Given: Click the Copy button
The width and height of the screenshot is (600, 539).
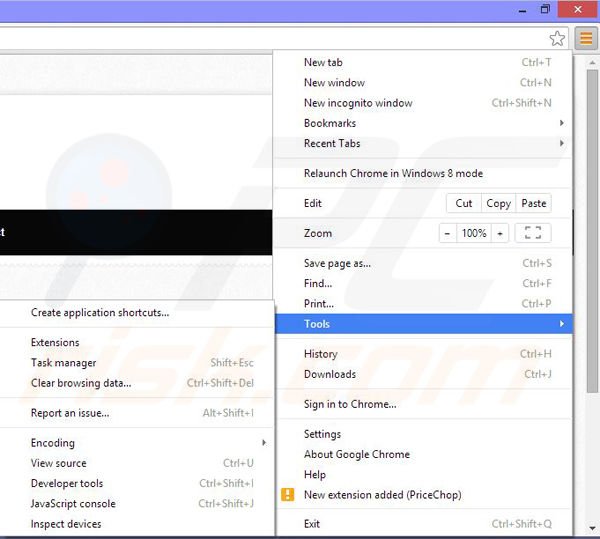Looking at the screenshot, I should pyautogui.click(x=498, y=203).
